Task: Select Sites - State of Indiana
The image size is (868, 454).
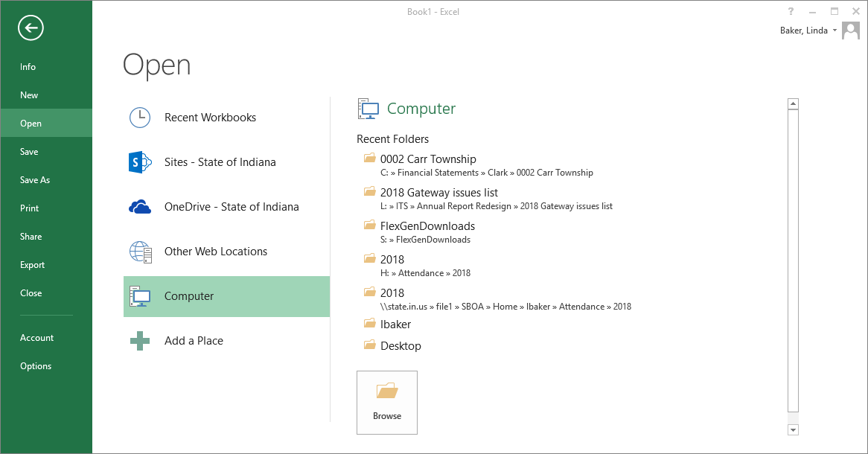Action: pyautogui.click(x=226, y=162)
